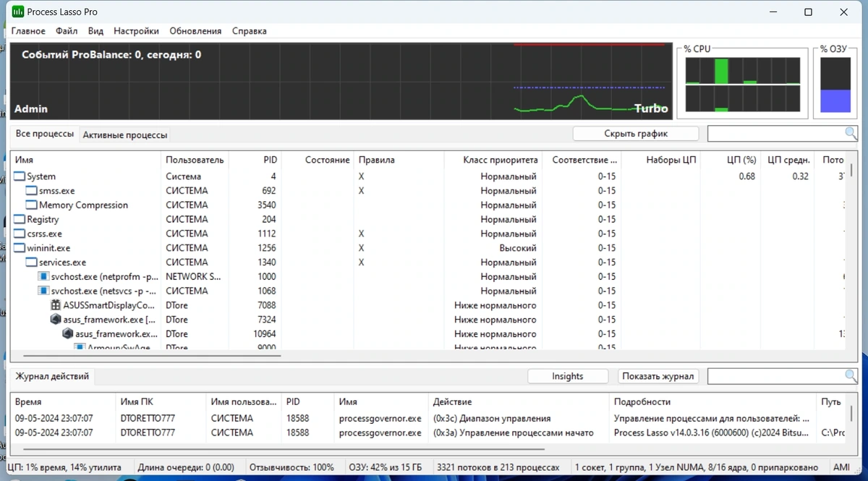Click the Process Lasso app icon in title bar
Image resolution: width=868 pixels, height=481 pixels.
coord(18,12)
